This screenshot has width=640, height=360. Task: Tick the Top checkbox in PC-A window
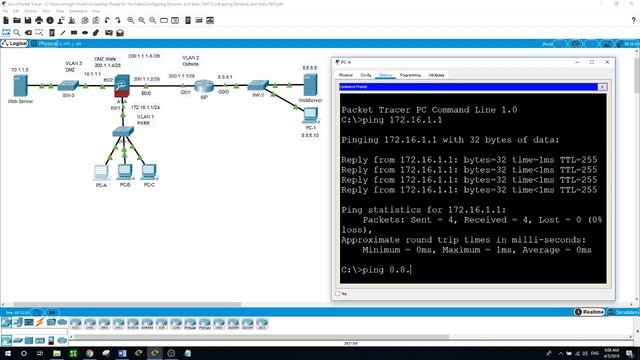(338, 293)
